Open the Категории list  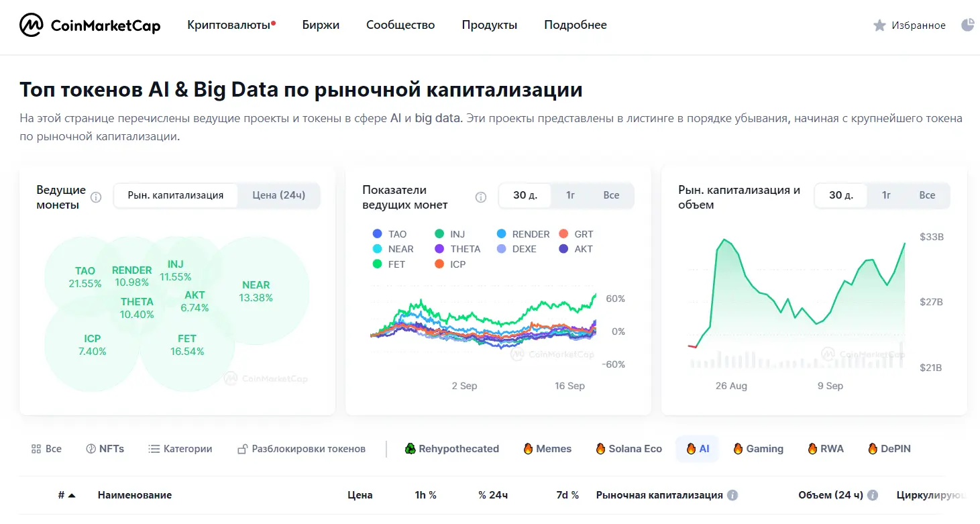coord(180,449)
